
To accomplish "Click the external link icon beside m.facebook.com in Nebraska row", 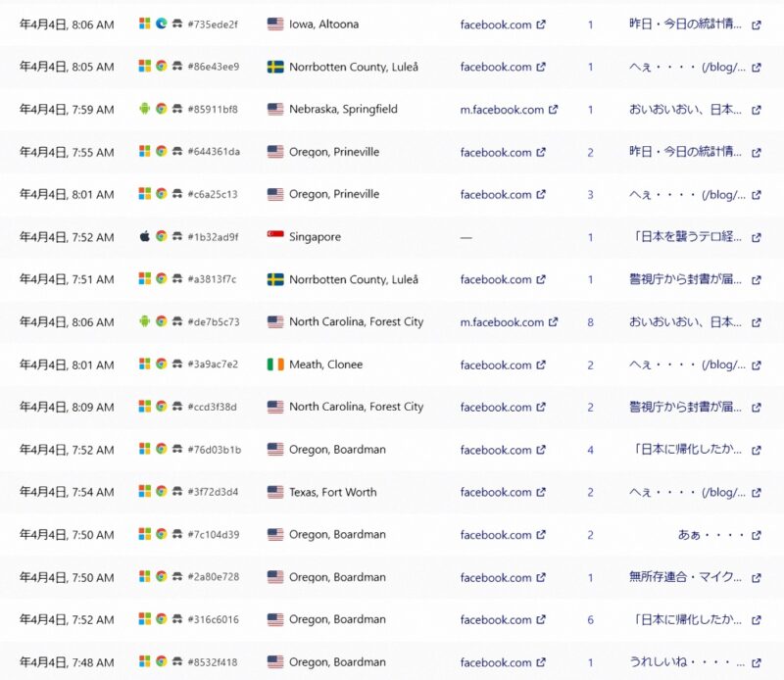I will click(554, 110).
